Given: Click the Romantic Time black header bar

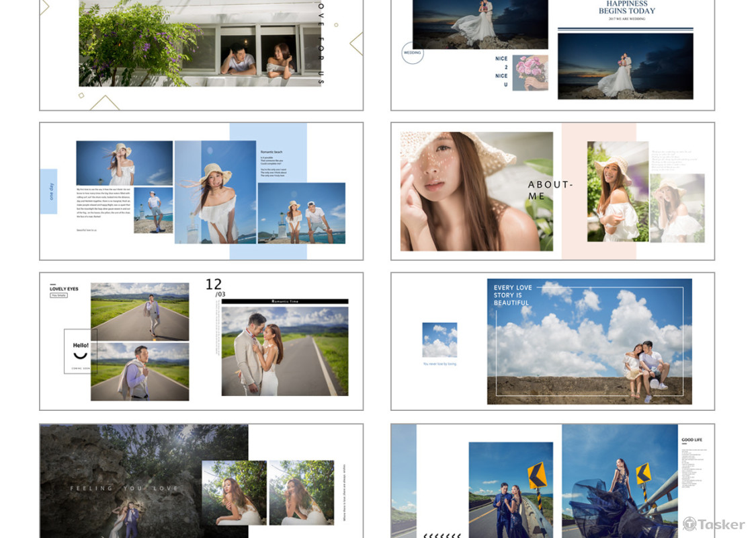Looking at the screenshot, I should pos(285,302).
